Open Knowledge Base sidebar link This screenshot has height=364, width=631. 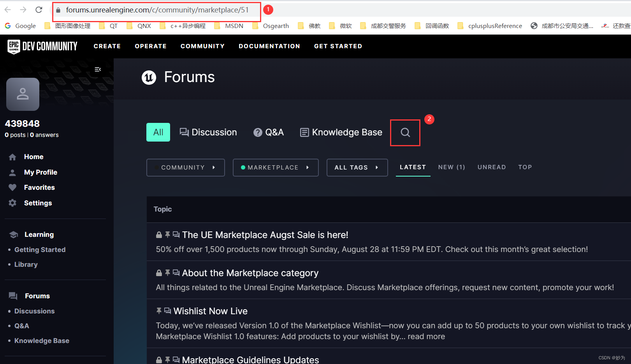point(42,341)
